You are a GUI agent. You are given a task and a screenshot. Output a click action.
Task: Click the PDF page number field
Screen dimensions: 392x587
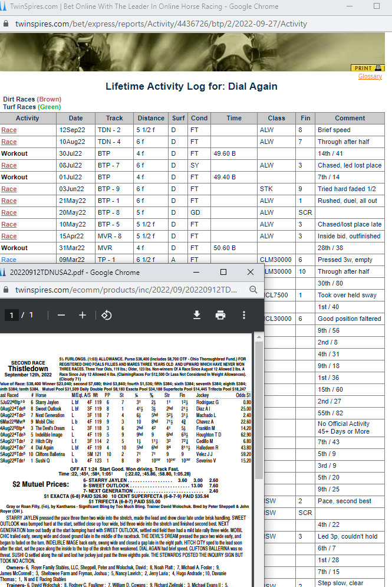(12, 315)
